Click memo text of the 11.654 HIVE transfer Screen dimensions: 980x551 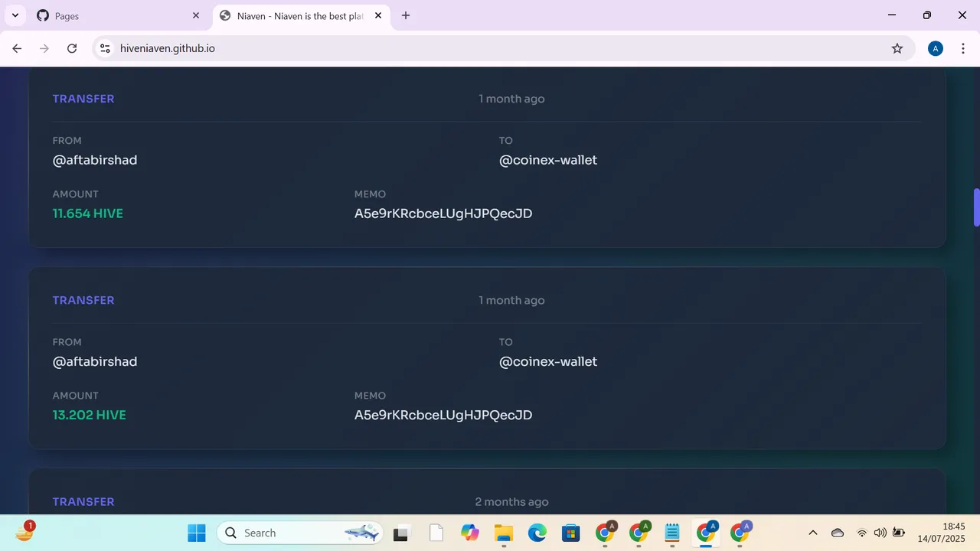(443, 214)
